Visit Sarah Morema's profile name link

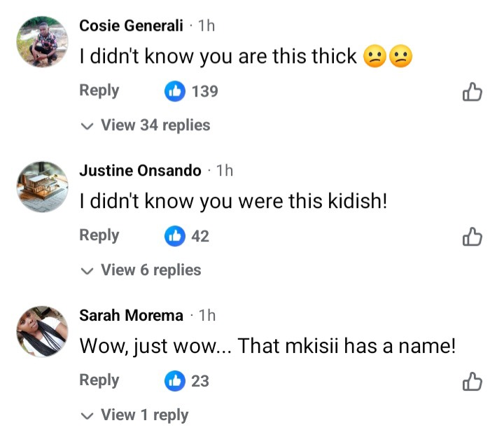pos(131,316)
